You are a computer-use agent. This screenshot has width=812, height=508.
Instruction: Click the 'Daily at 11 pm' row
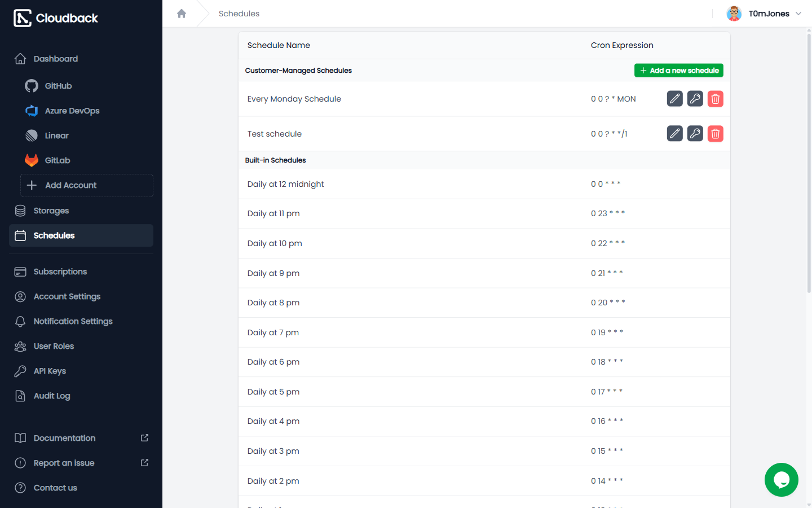pos(484,213)
